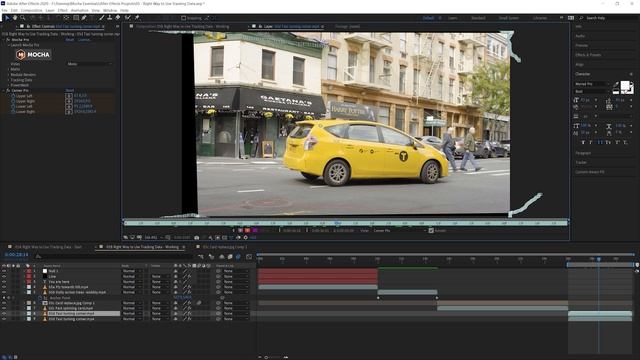The height and width of the screenshot is (360, 640).
Task: Select the Default workspace
Action: click(x=428, y=18)
